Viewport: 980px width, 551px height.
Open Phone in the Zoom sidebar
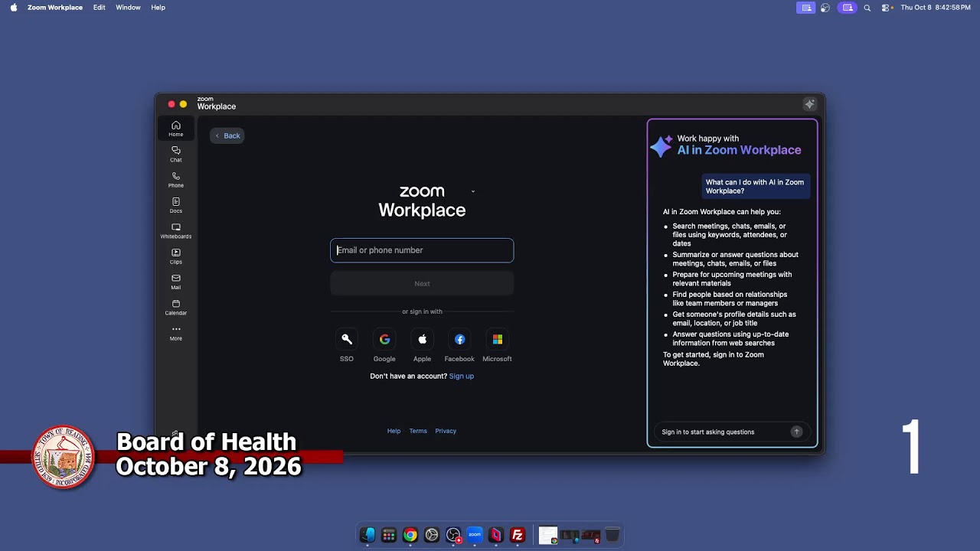(176, 179)
